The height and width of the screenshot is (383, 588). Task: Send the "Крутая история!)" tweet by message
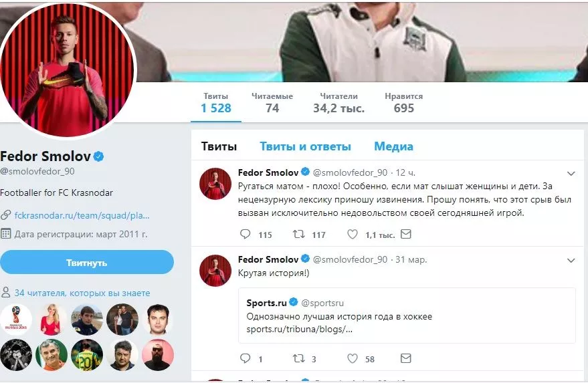pos(405,359)
